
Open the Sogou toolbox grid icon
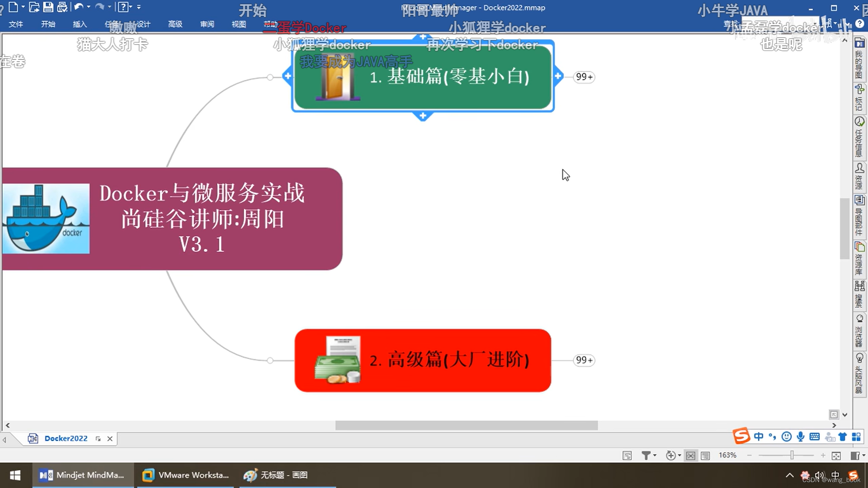click(x=856, y=436)
